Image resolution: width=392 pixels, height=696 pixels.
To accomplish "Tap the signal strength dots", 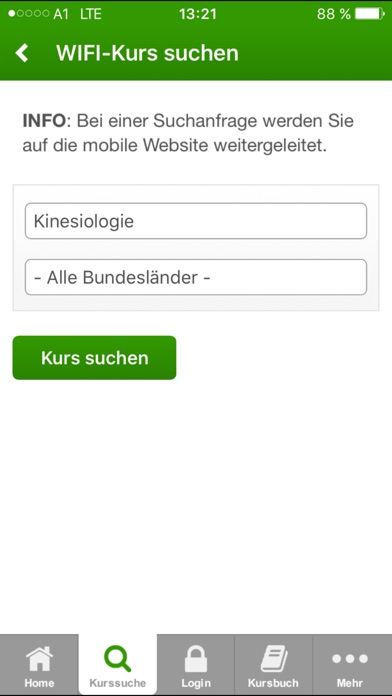I will coord(28,14).
